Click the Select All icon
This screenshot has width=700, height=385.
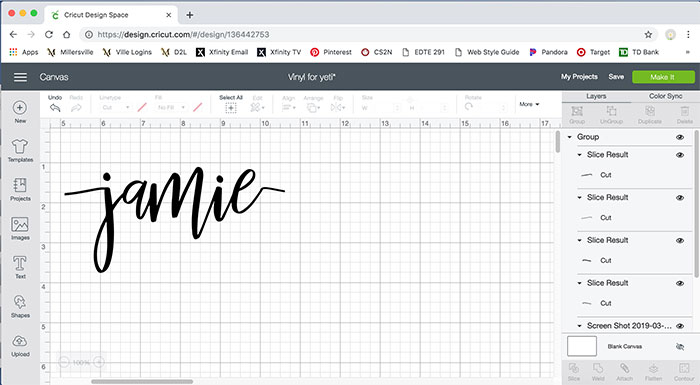click(x=231, y=108)
